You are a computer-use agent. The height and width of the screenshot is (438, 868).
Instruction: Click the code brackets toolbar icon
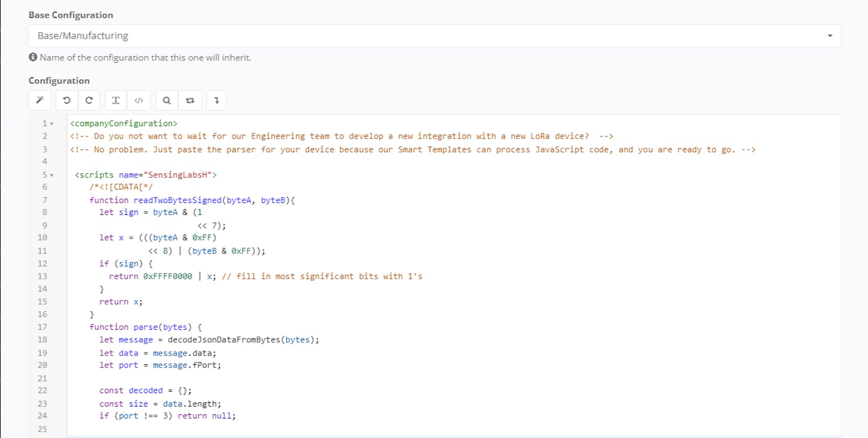pyautogui.click(x=139, y=100)
